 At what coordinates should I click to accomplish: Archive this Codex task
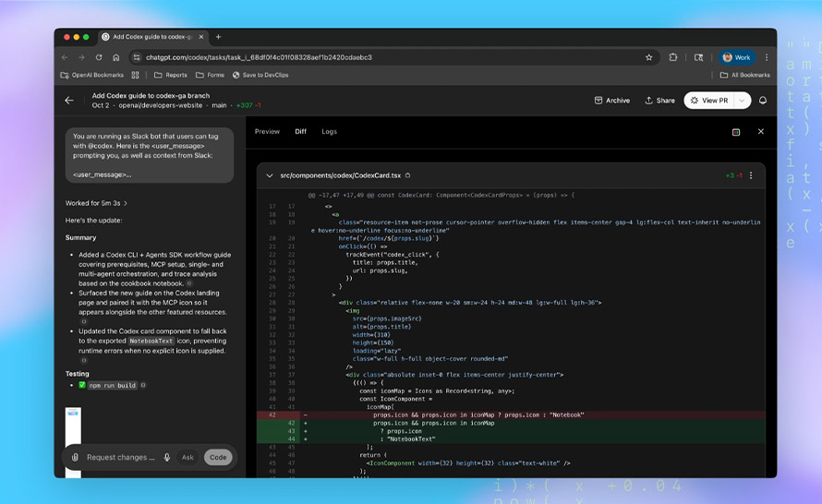pyautogui.click(x=611, y=101)
